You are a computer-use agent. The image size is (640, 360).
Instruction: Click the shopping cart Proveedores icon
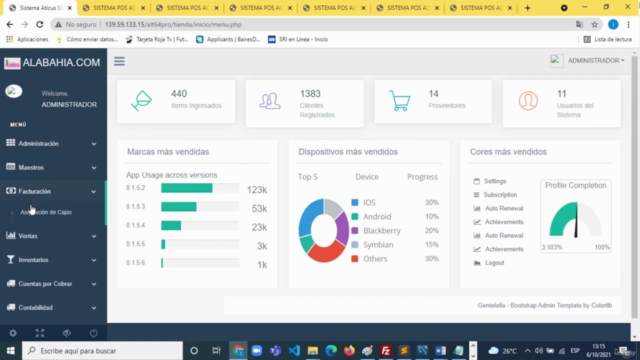[x=400, y=100]
